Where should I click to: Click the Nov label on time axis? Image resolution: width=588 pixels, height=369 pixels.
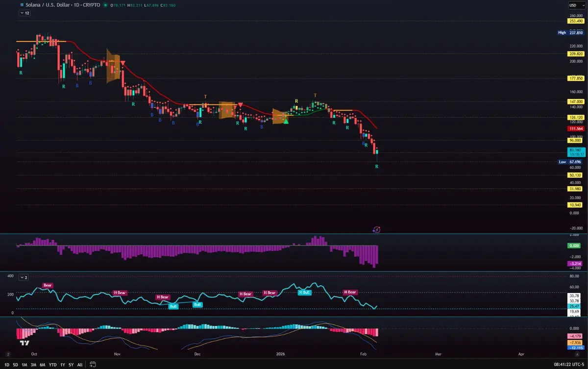point(116,353)
